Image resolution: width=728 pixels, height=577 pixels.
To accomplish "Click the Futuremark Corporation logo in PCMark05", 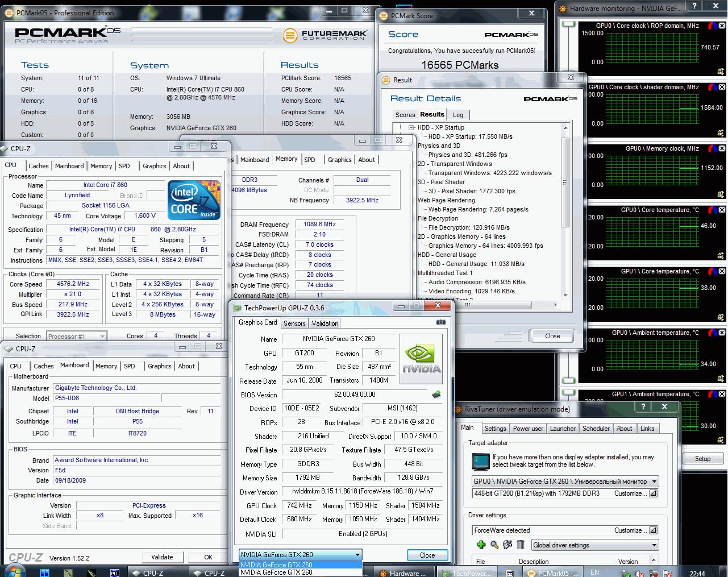I will [x=324, y=35].
